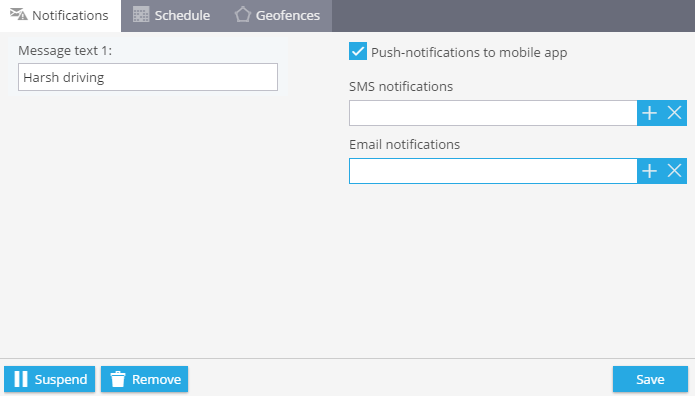Image resolution: width=695 pixels, height=396 pixels.
Task: Click the Push-notifications to mobile app label
Action: [469, 52]
